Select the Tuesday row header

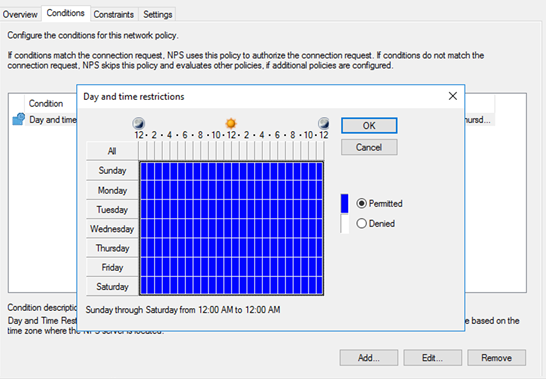tap(112, 210)
